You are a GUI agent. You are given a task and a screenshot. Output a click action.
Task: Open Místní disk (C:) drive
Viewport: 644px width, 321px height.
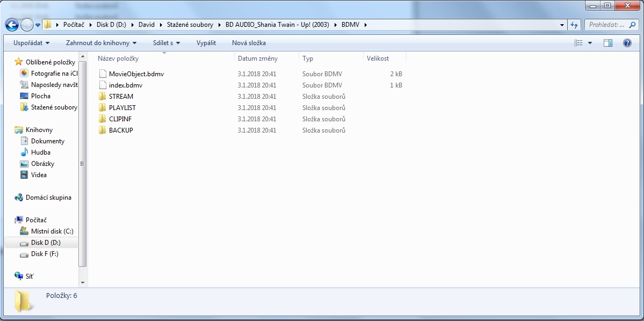coord(52,231)
